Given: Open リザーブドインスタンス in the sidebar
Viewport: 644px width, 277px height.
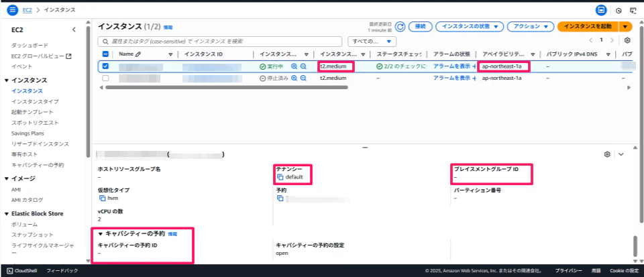Looking at the screenshot, I should click(40, 144).
